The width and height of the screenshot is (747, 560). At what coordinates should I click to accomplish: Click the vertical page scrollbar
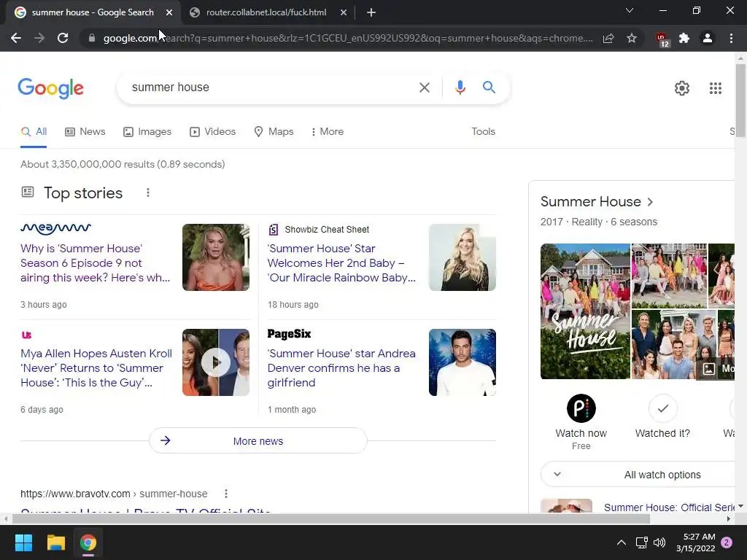[x=740, y=100]
